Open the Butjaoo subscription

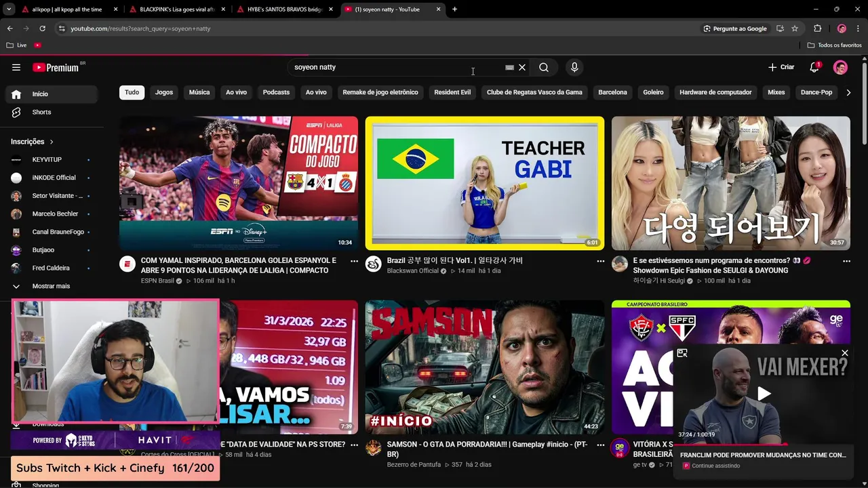coord(52,250)
